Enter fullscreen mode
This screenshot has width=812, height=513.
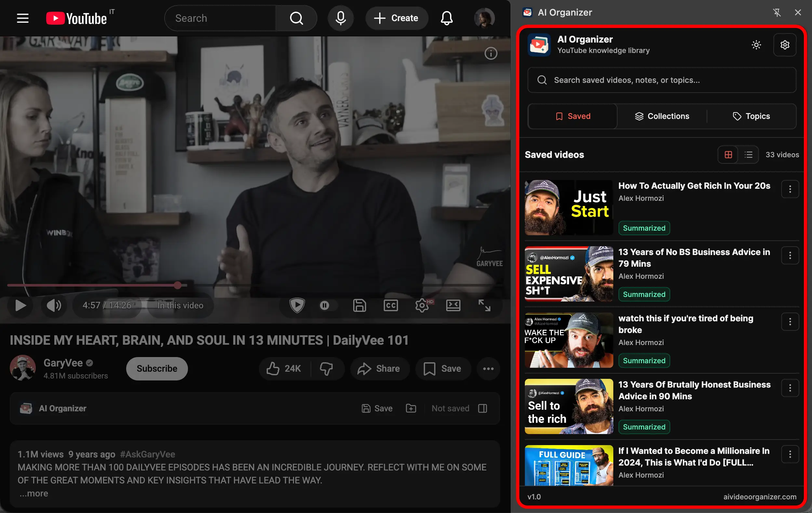tap(484, 305)
